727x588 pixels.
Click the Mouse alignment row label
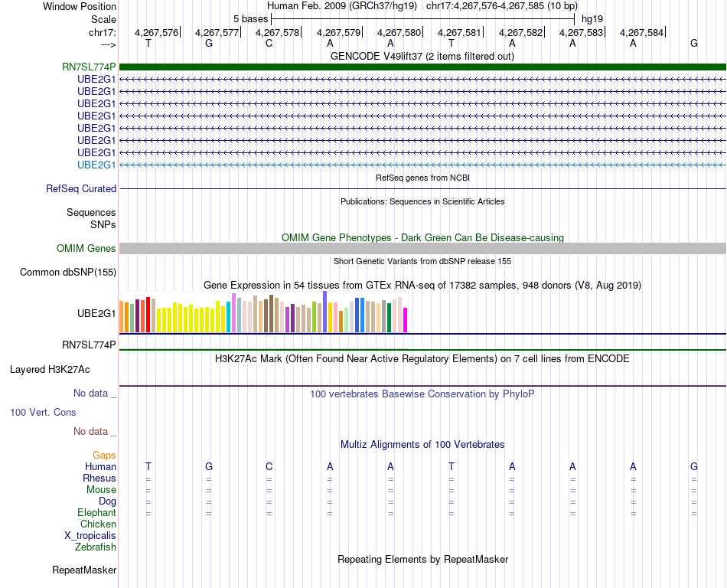point(101,490)
